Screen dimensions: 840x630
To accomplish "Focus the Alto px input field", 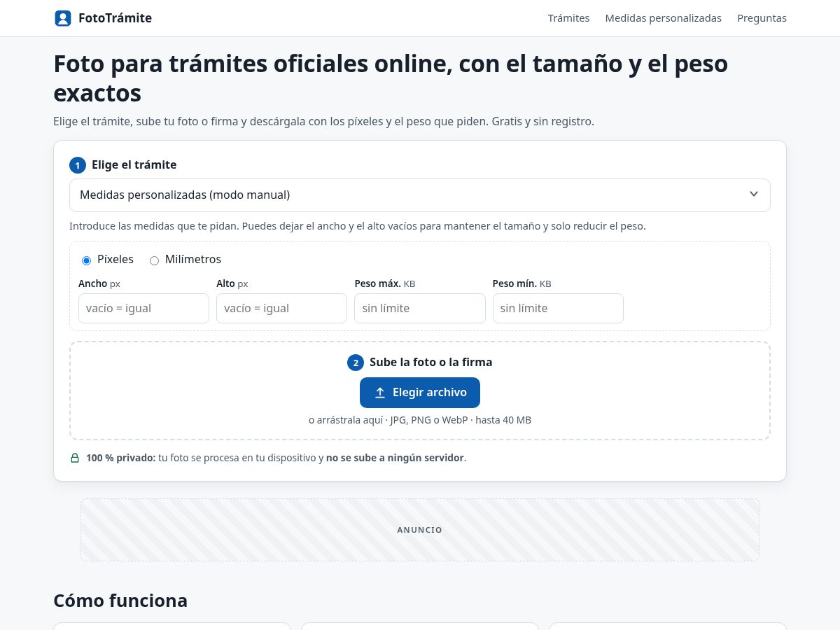I will point(281,308).
